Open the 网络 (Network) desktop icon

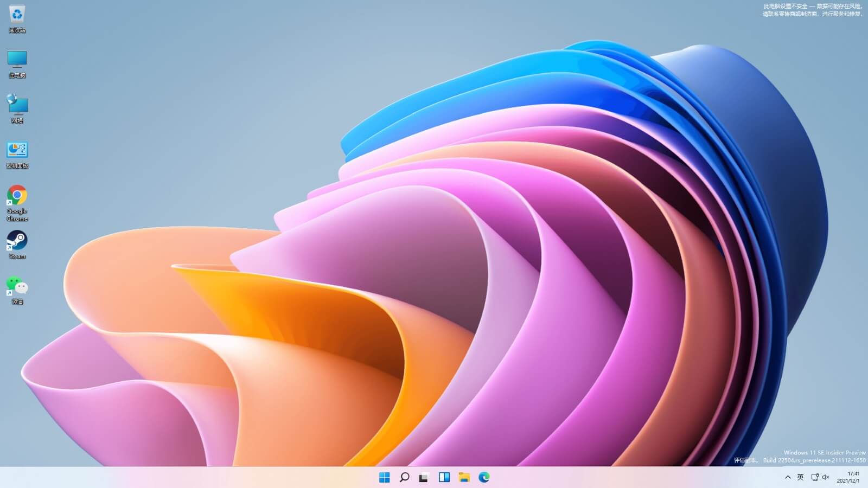pos(17,105)
